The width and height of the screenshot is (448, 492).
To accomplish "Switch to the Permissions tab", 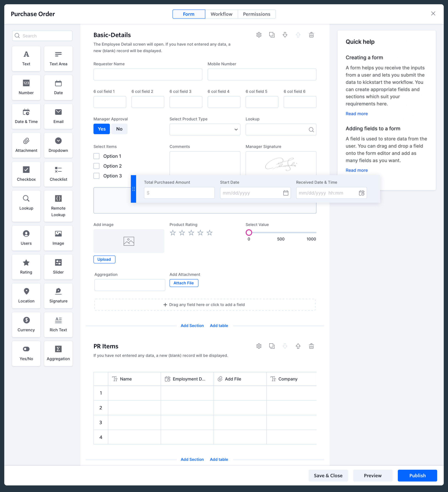I will [x=256, y=14].
